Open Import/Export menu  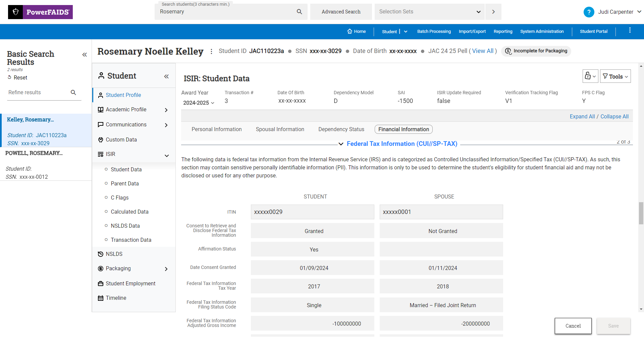472,32
